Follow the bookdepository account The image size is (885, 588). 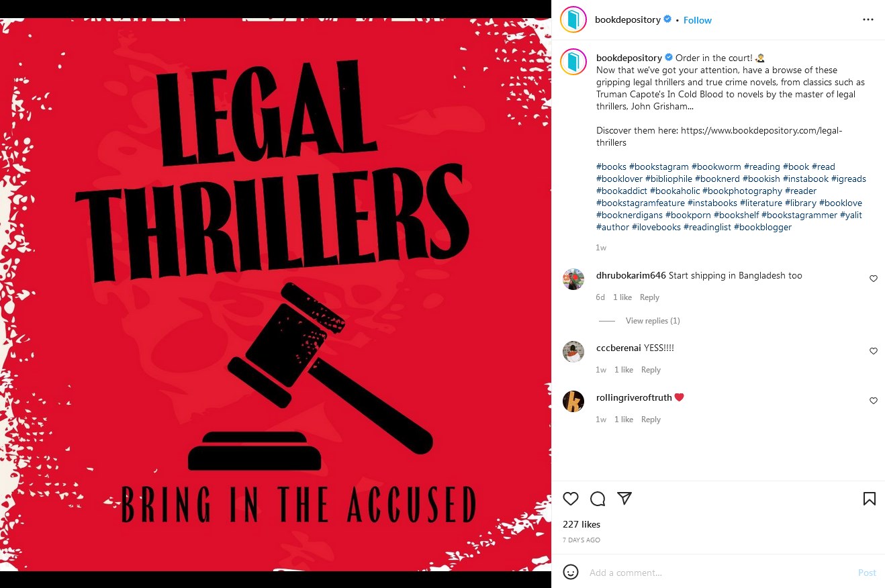[x=698, y=20]
